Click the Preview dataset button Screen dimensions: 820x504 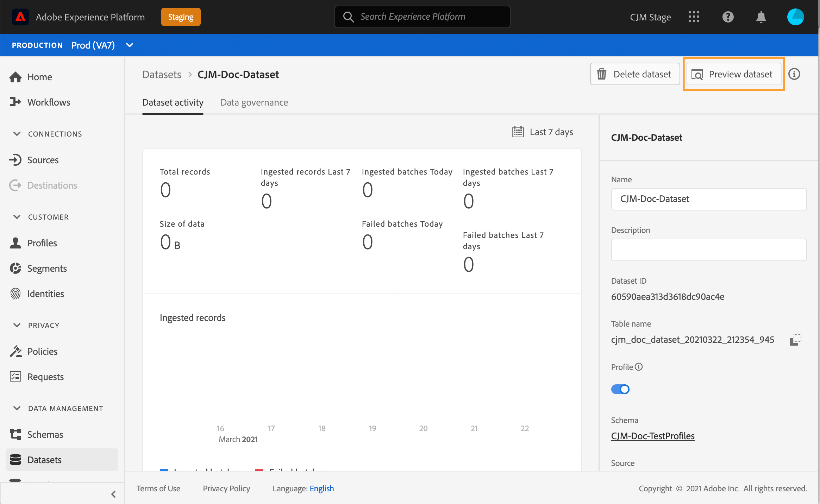click(733, 74)
